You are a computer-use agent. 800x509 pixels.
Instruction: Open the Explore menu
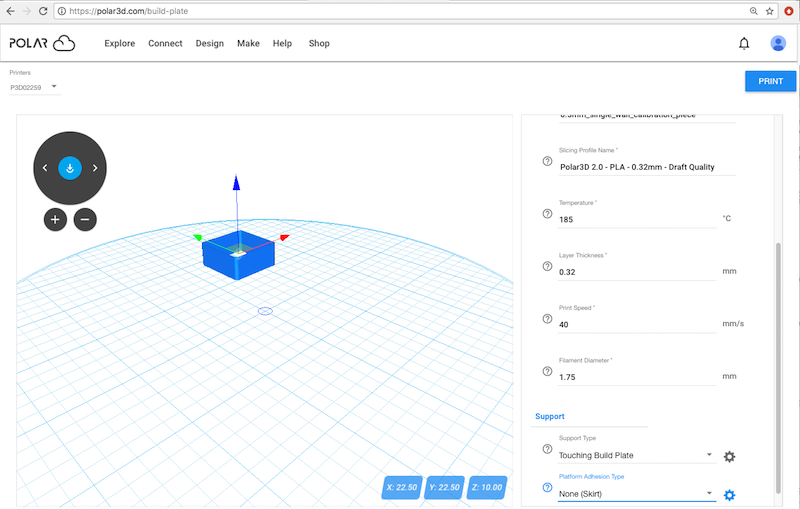point(119,43)
